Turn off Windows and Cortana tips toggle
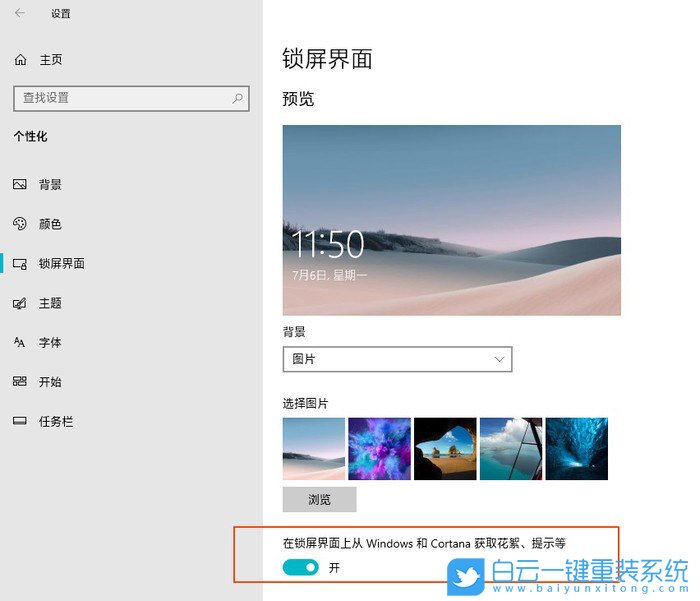 click(300, 568)
